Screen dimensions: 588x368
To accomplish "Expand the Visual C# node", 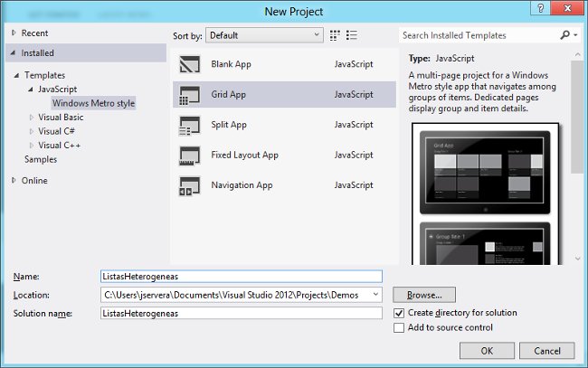I will tap(32, 131).
